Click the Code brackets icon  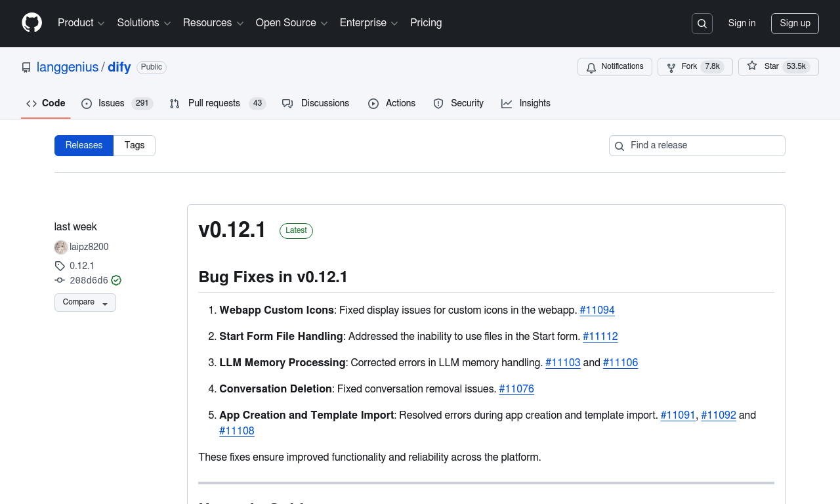(x=31, y=104)
